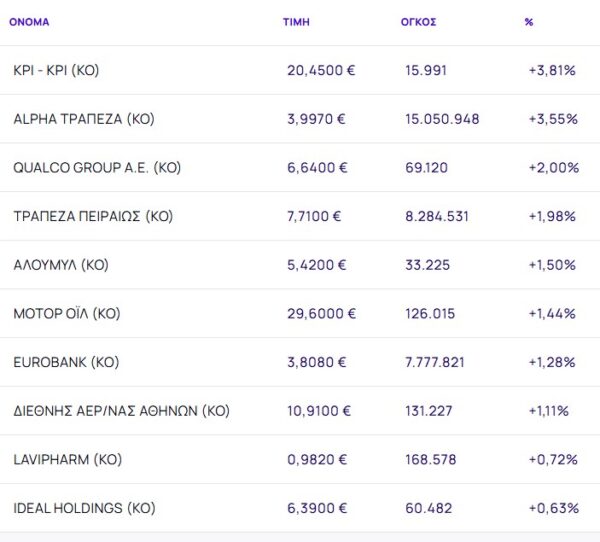600x542 pixels.
Task: Click the 15.050.948 volume value
Action: (442, 119)
